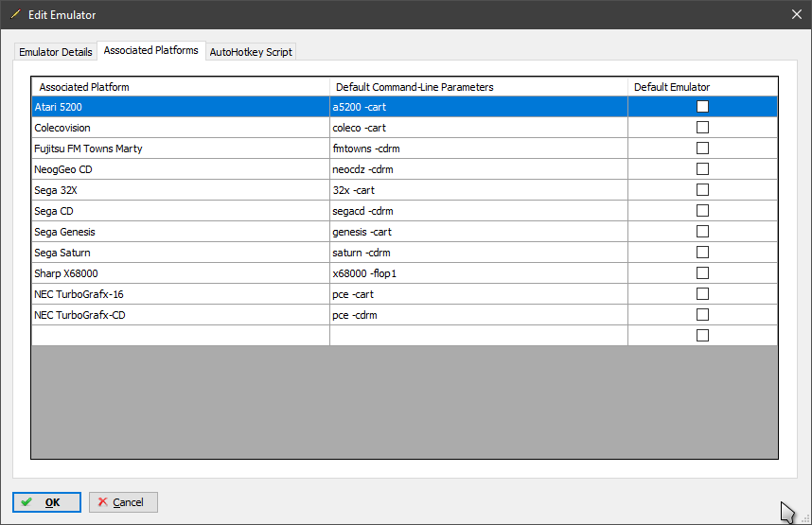Click the pencil icon in title bar
812x525 pixels.
click(15, 14)
